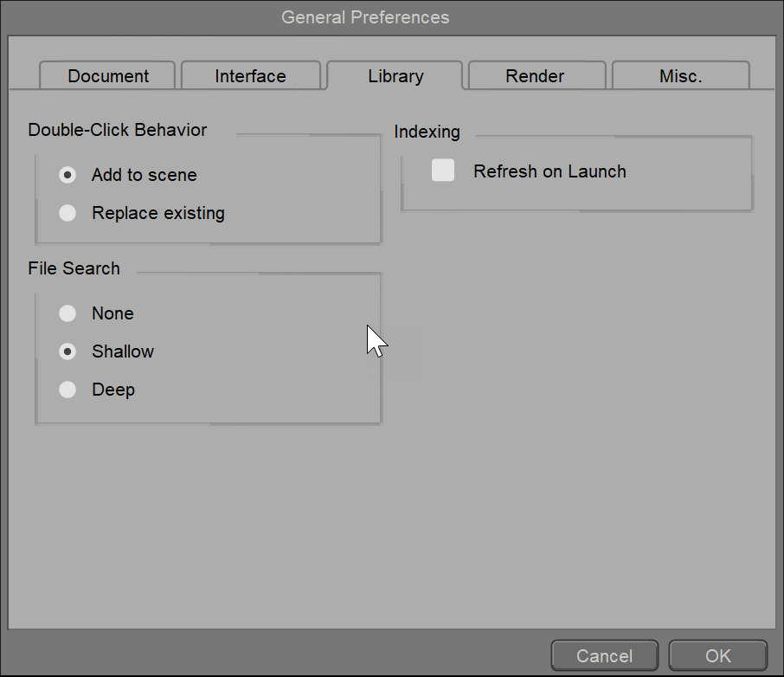Image resolution: width=784 pixels, height=677 pixels.
Task: Enable Deep file search radio button
Action: 67,390
